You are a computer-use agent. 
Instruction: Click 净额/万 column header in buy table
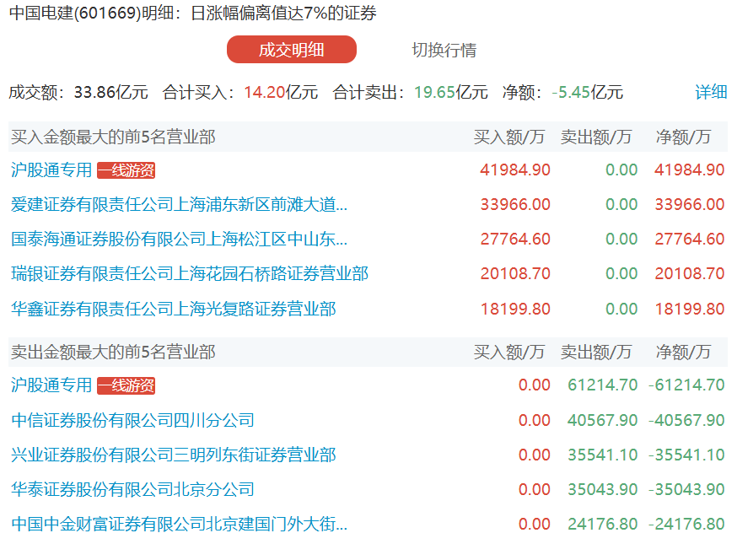(683, 137)
